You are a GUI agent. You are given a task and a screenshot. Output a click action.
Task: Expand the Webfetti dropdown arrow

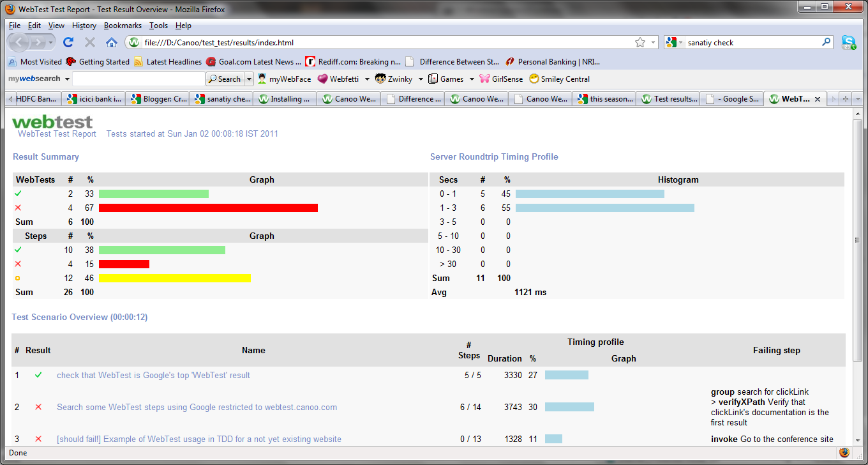367,79
